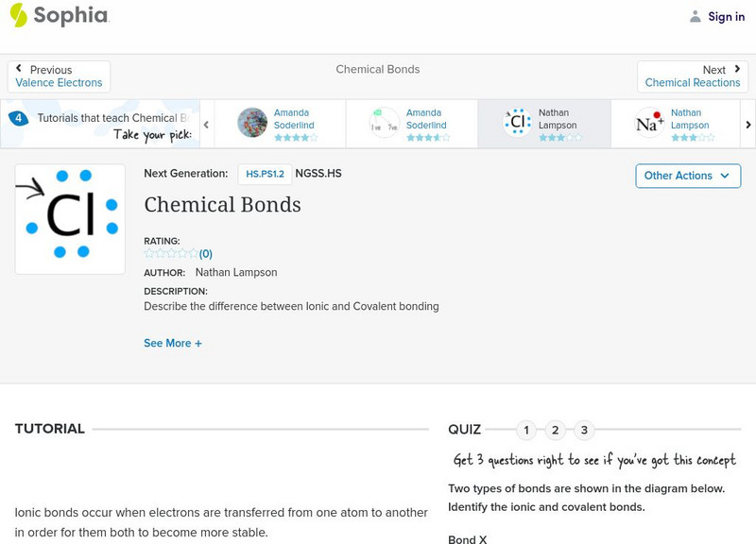Click the Sophia logo icon
Screen dimensions: 756x544
19,15
